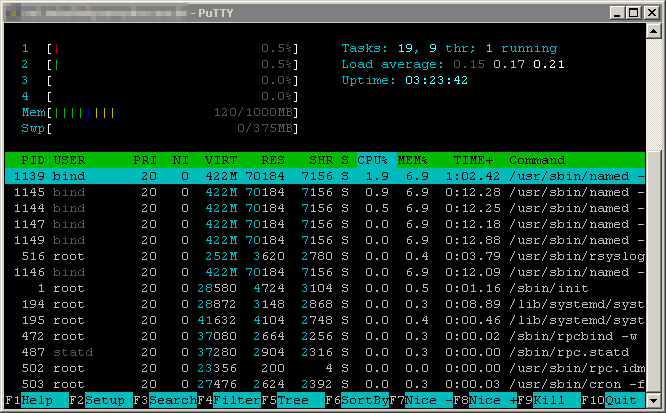Select the rsyslog process PID 516
The image size is (666, 413).
[325, 256]
